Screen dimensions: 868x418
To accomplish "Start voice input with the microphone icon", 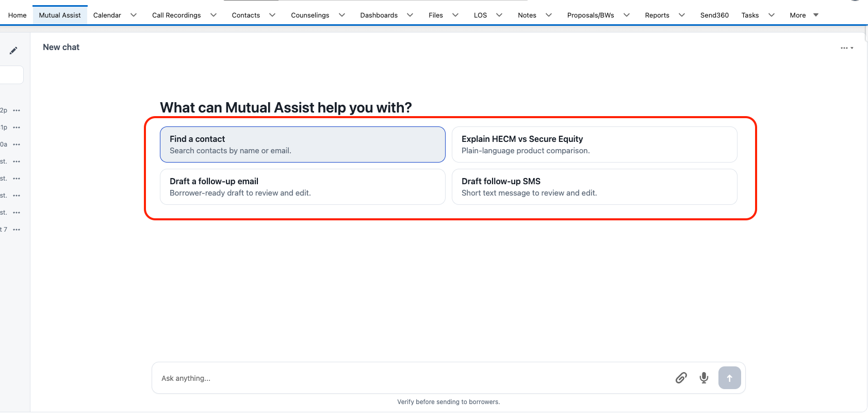I will [x=704, y=378].
